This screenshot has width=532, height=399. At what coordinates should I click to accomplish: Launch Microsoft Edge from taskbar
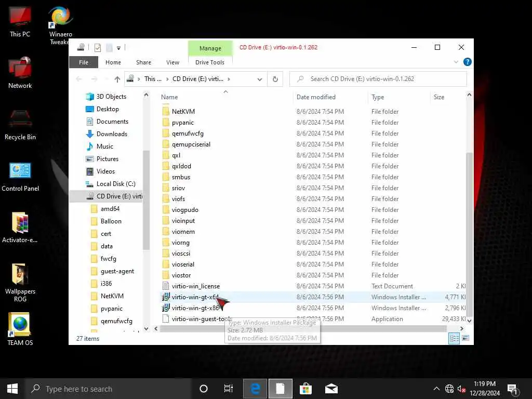click(255, 389)
